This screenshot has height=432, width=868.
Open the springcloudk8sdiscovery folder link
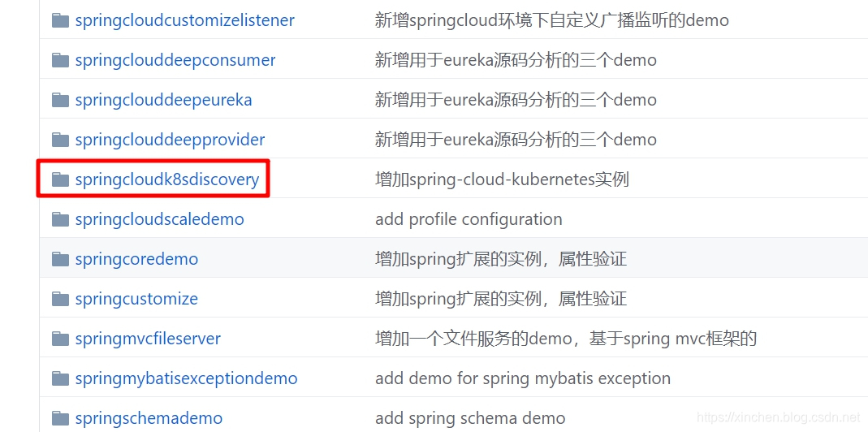point(166,179)
